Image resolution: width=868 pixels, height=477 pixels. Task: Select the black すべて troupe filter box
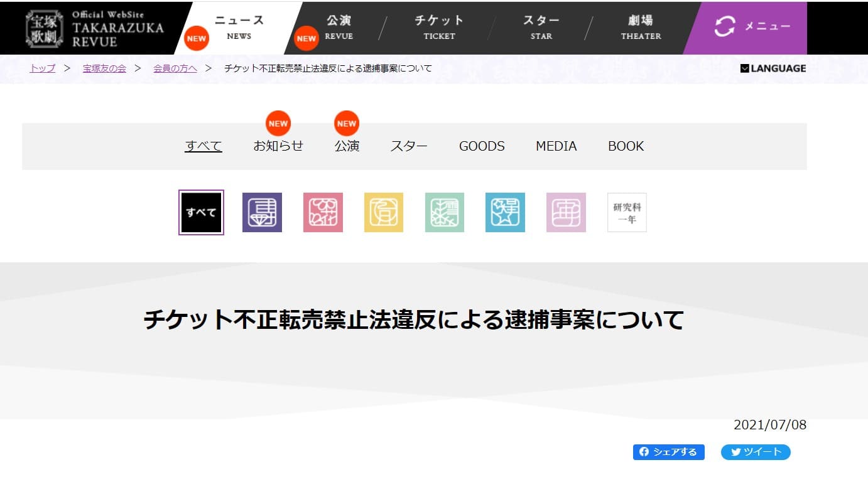[201, 212]
